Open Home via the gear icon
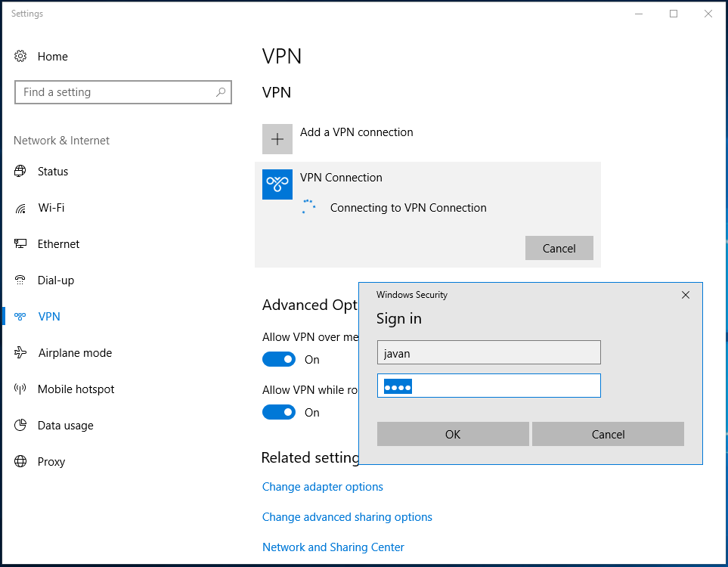728x567 pixels. pyautogui.click(x=20, y=56)
